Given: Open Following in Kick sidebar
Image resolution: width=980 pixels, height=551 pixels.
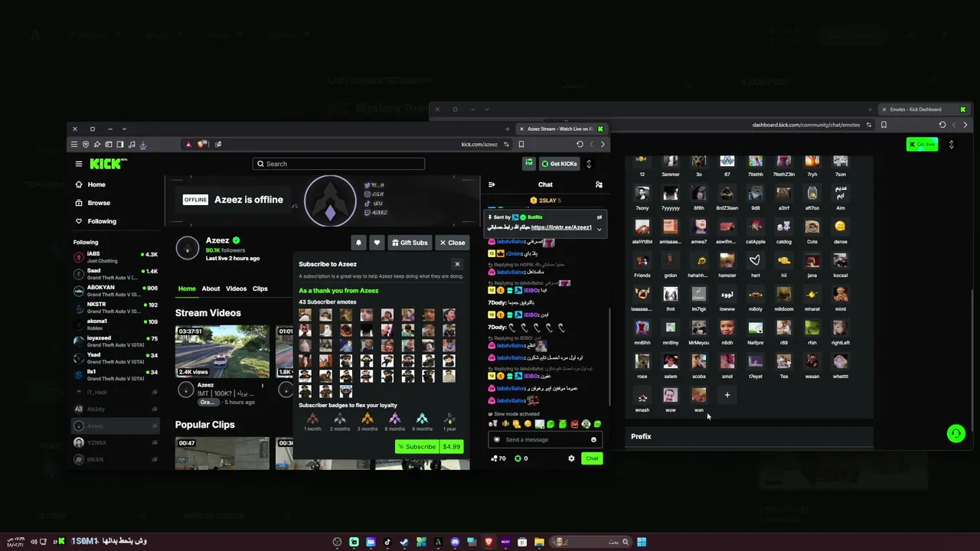Looking at the screenshot, I should (96, 221).
